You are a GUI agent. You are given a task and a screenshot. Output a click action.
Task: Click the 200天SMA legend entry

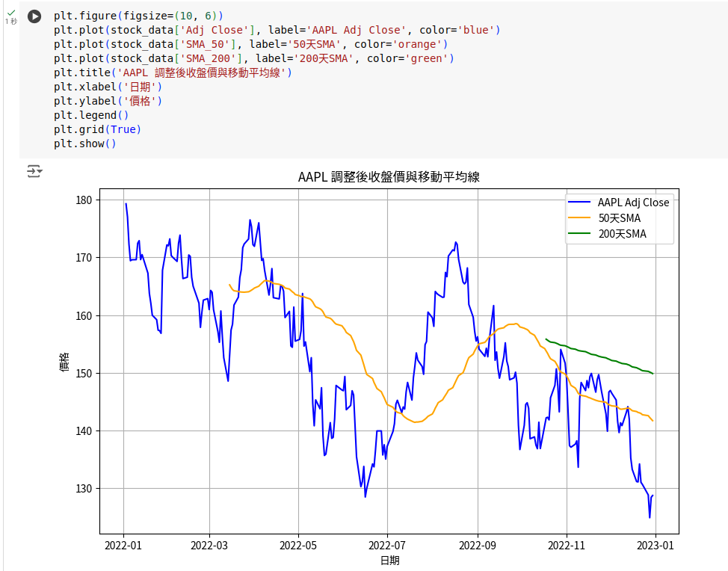pos(622,234)
